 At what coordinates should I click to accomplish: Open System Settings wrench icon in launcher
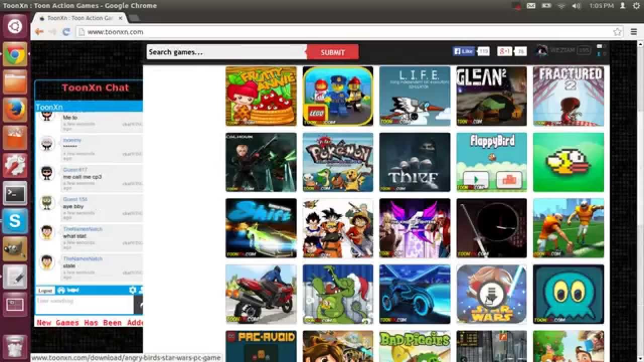(x=15, y=165)
